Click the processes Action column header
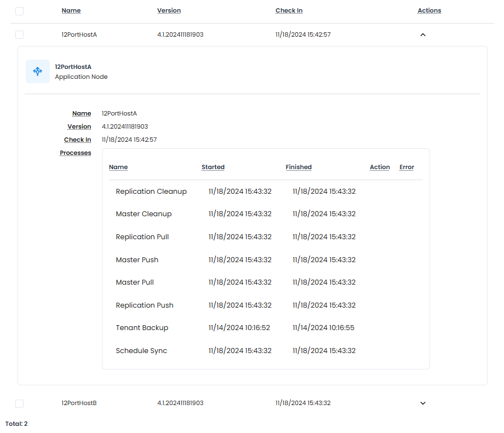 380,168
